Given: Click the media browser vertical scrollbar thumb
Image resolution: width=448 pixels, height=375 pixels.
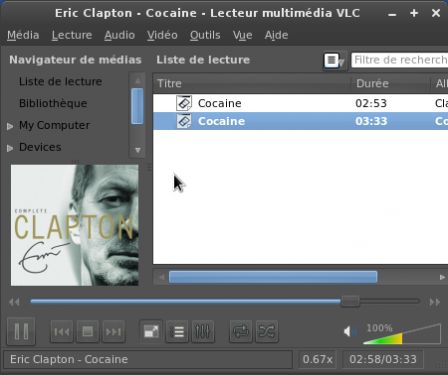Looking at the screenshot, I should click(137, 106).
